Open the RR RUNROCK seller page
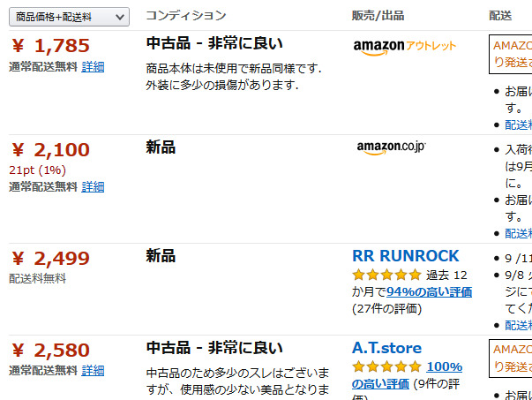532x400 pixels. coord(406,256)
